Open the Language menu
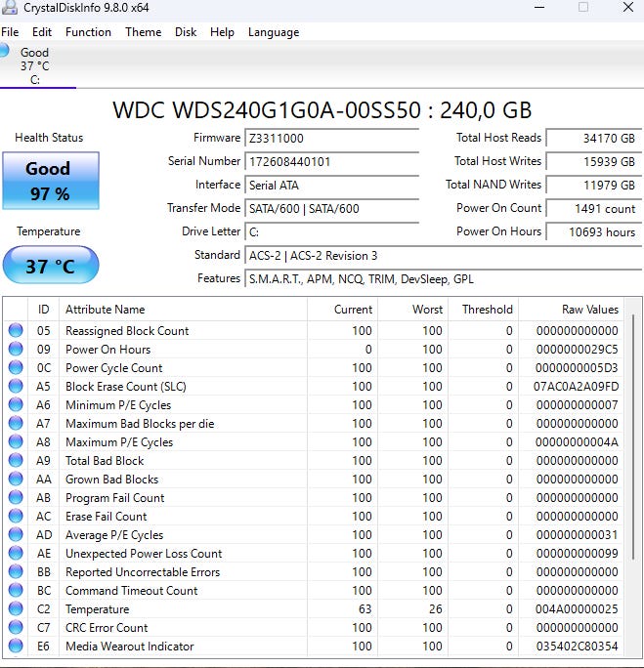Image resolution: width=644 pixels, height=668 pixels. (x=274, y=32)
